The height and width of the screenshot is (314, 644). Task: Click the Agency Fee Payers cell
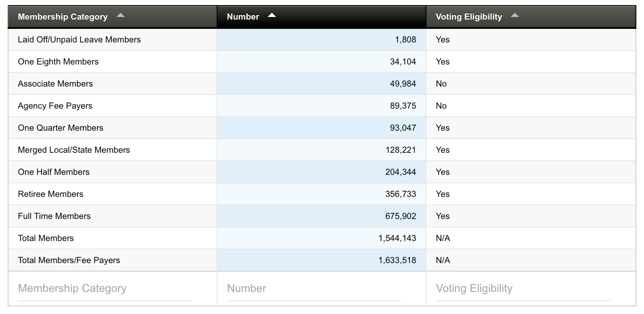point(55,106)
